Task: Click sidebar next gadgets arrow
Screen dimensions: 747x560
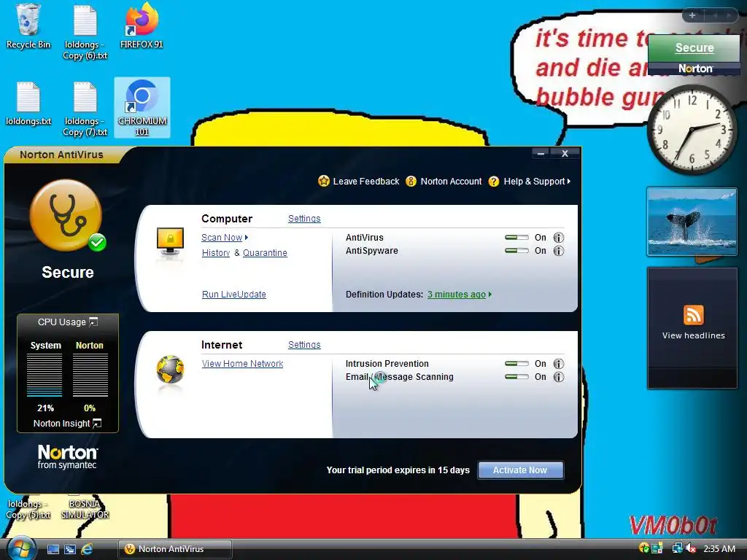Action: coord(729,15)
